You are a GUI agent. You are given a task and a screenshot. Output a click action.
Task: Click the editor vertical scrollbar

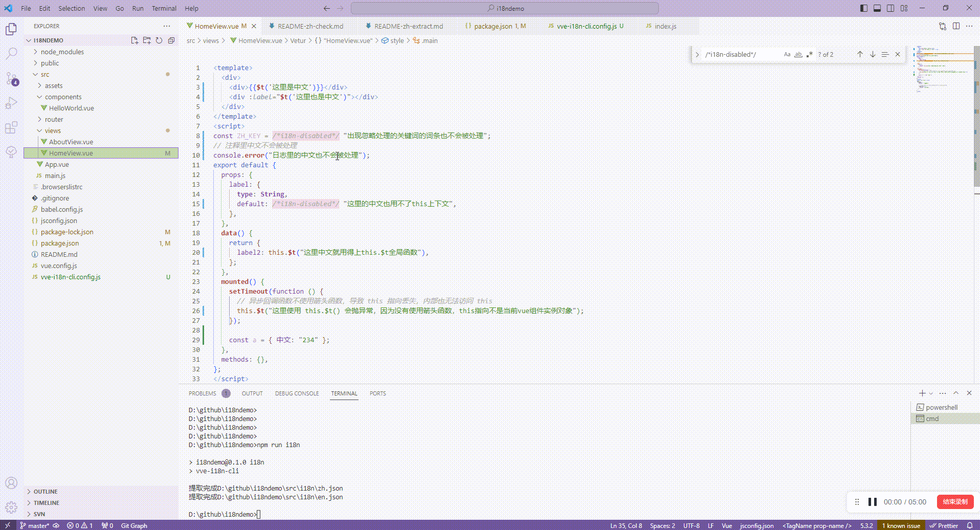tap(976, 115)
